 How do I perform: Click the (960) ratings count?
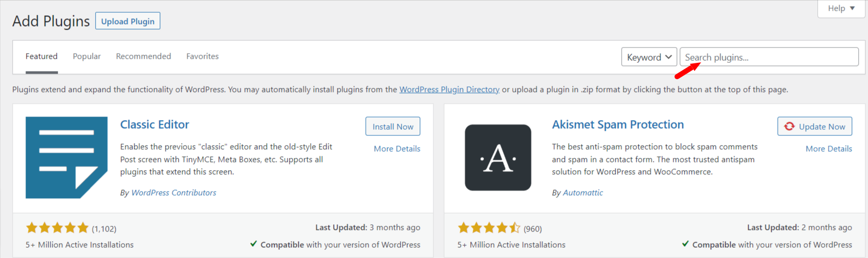pyautogui.click(x=533, y=229)
